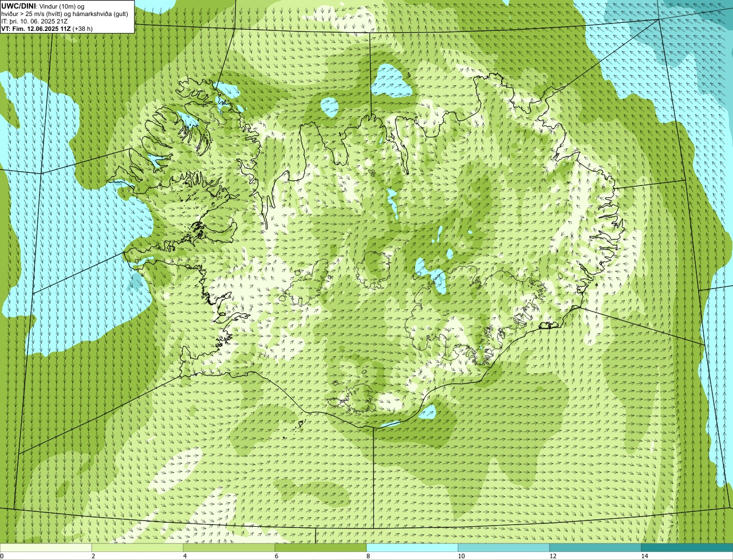Select the "8" tick label on the color scale
Screen dimensions: 733x560
pyautogui.click(x=368, y=556)
